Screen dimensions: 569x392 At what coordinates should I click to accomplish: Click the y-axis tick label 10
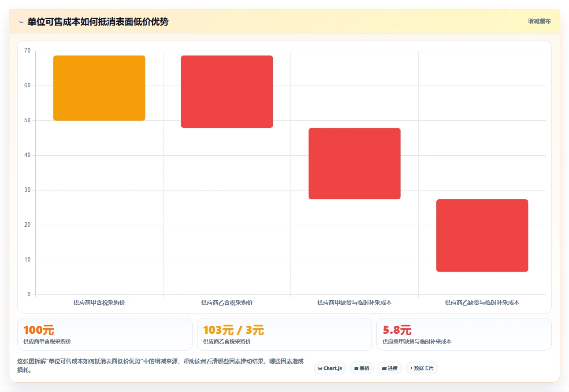coord(27,260)
